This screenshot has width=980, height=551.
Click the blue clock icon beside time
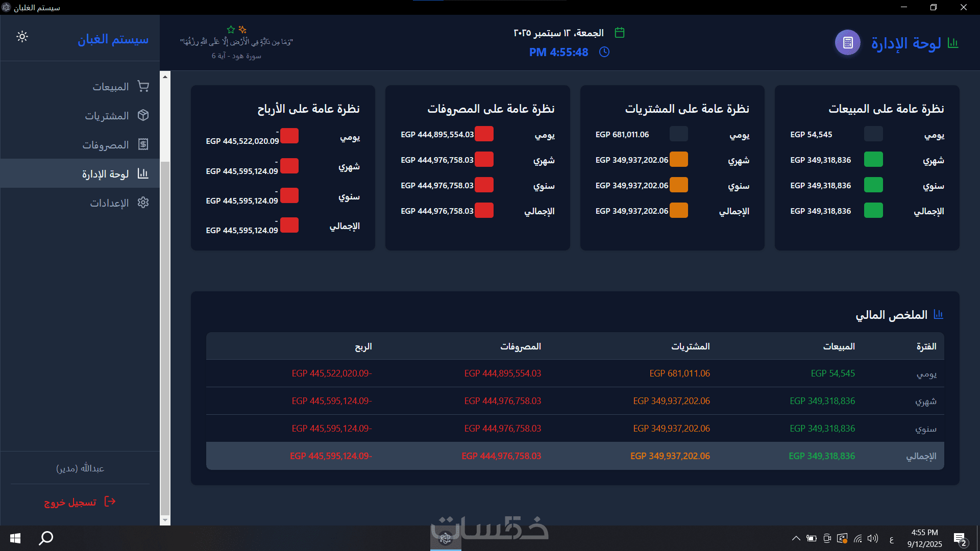point(604,52)
